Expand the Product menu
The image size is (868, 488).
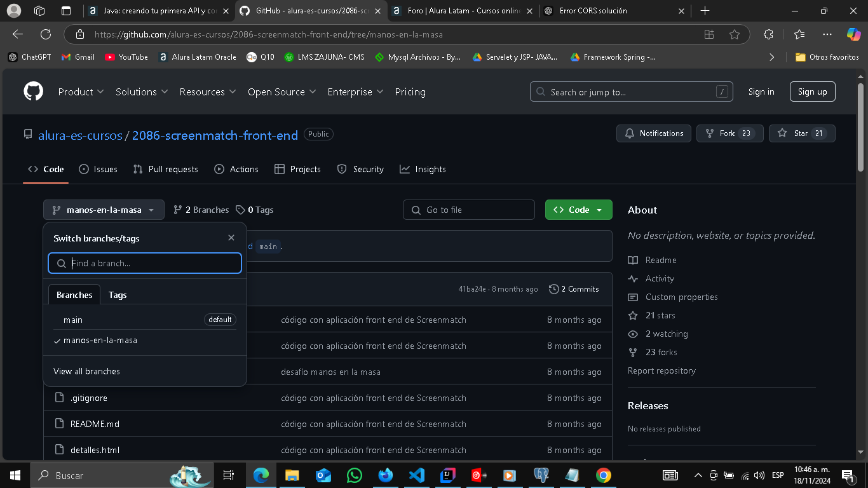click(x=81, y=92)
